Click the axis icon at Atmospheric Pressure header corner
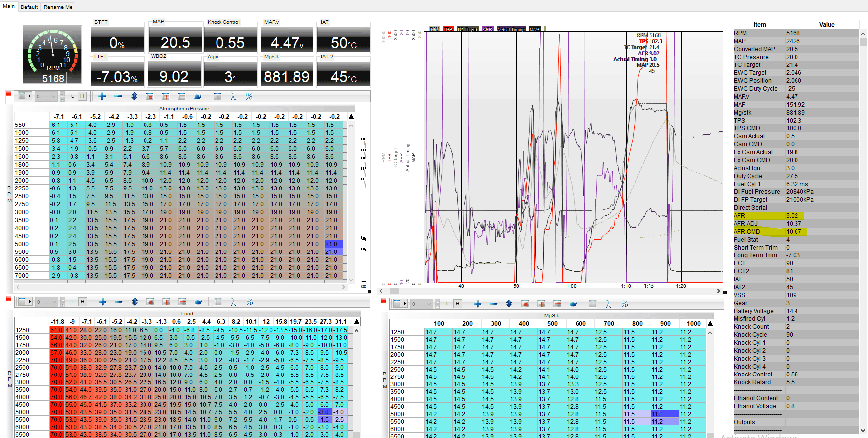Image resolution: width=868 pixels, height=438 pixels. [351, 117]
